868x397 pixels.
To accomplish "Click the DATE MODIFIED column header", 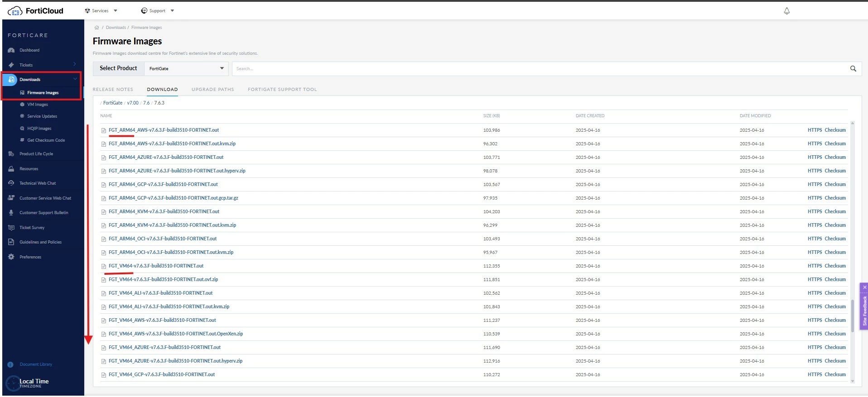I will click(x=755, y=116).
